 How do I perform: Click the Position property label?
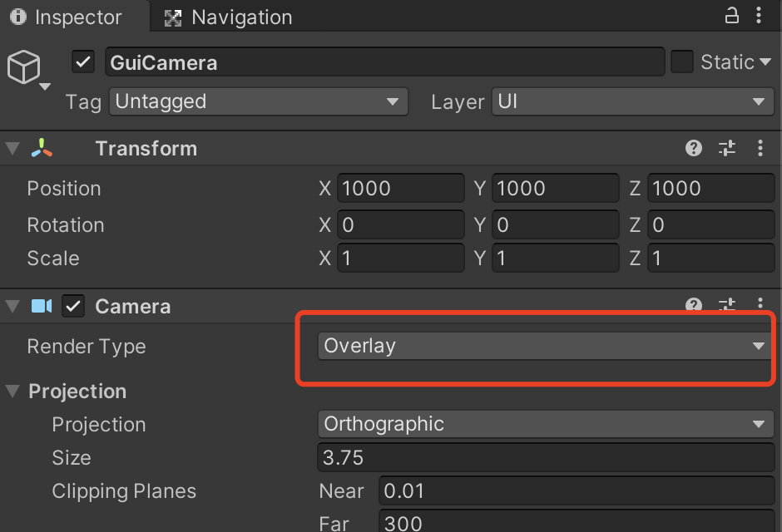(x=64, y=189)
